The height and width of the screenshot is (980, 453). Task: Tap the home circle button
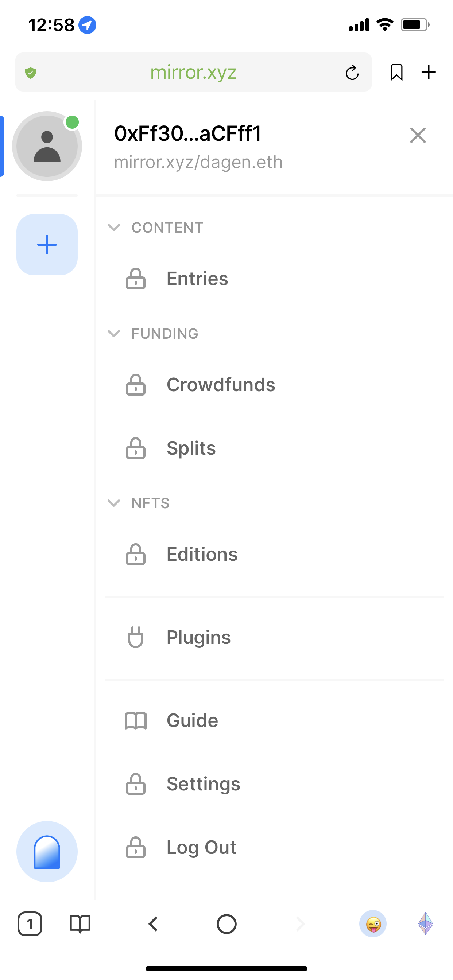(226, 924)
